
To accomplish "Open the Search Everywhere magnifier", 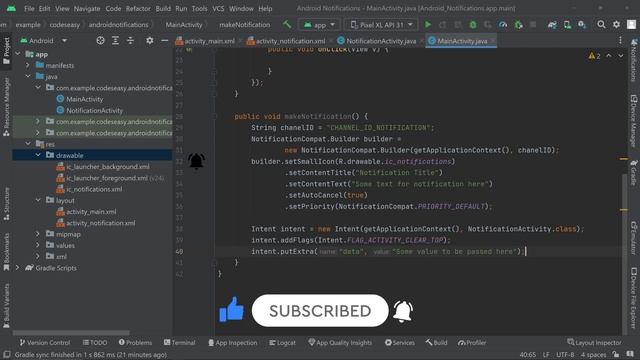I will click(x=601, y=24).
